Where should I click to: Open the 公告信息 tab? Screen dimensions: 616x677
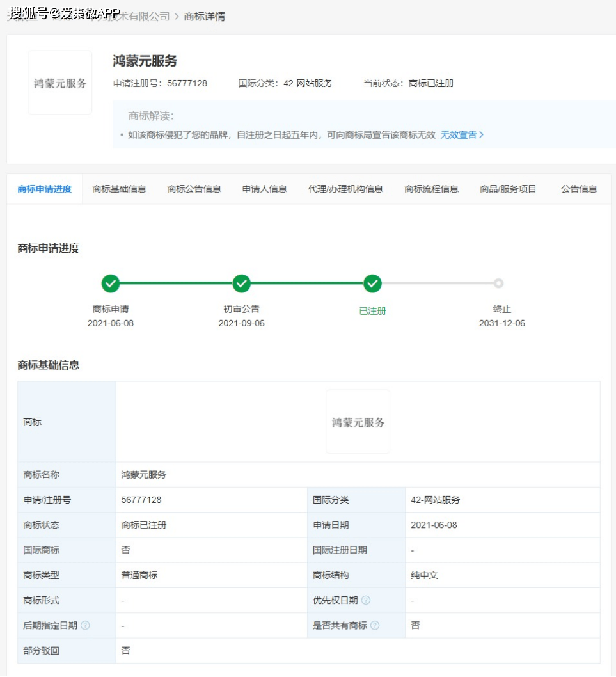pyautogui.click(x=579, y=189)
